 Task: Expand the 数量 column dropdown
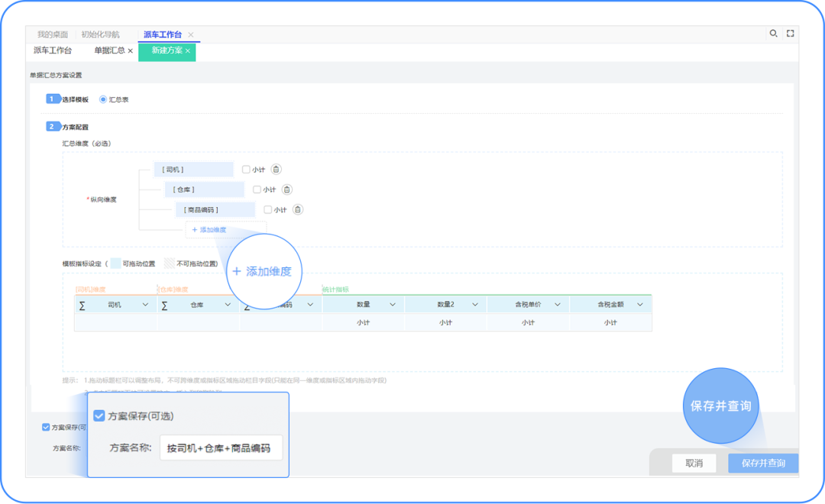[393, 305]
